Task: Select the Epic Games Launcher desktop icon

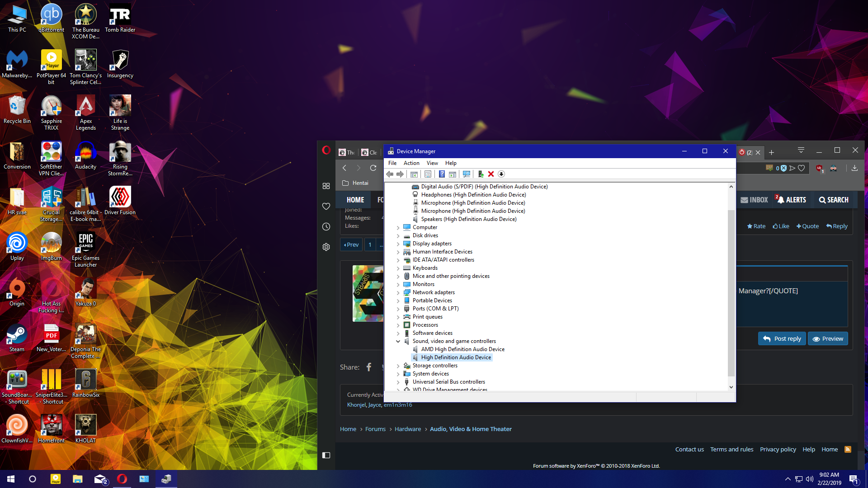Action: 85,250
